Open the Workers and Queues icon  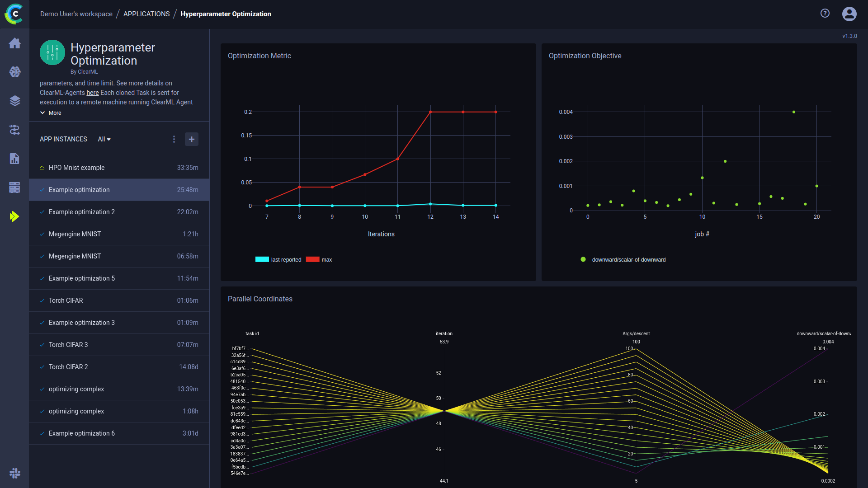click(14, 188)
